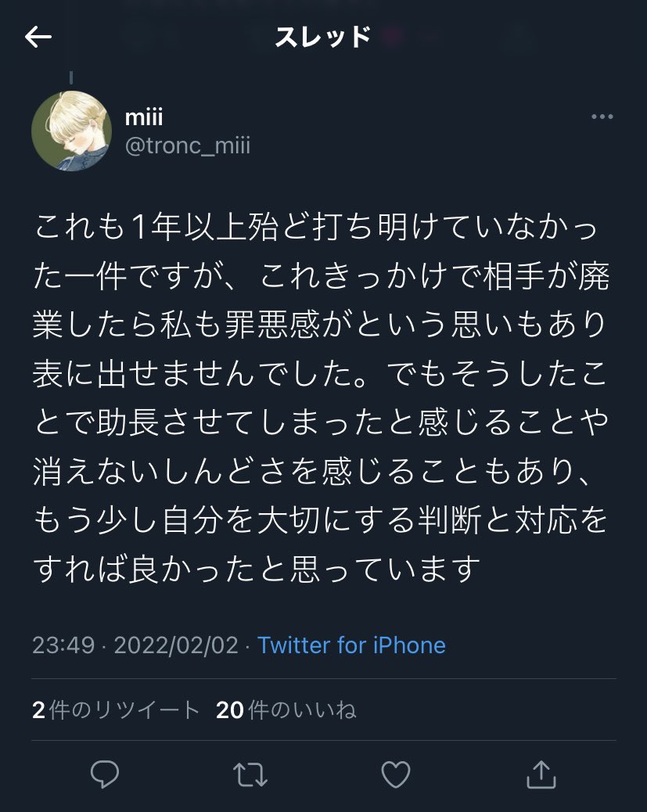The image size is (647, 812).
Task: Tap the back arrow in the header
Action: (38, 37)
